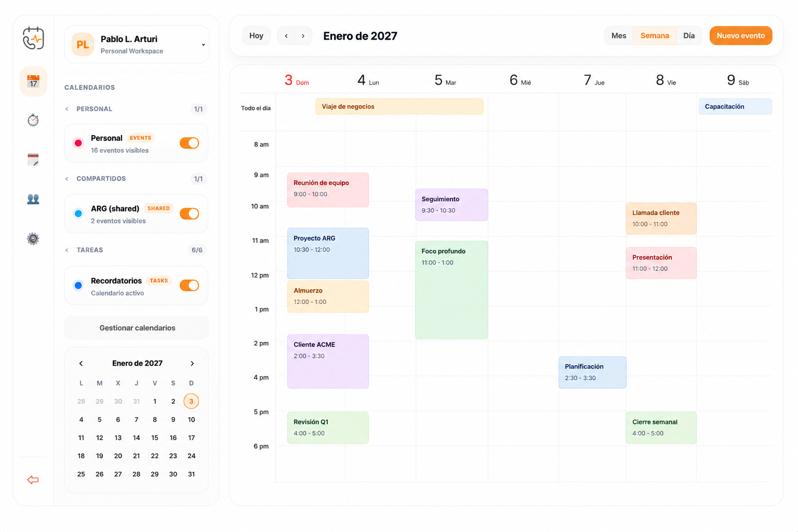Screen dimensions: 798x532
Task: Switch to the Día view tab
Action: pyautogui.click(x=689, y=36)
